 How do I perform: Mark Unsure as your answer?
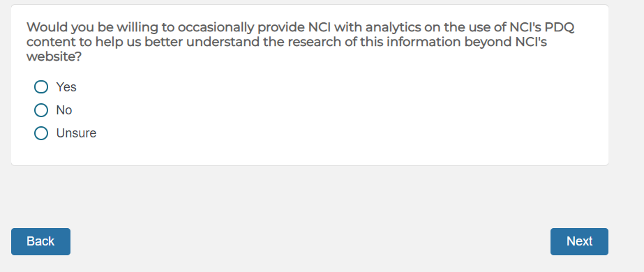(x=41, y=133)
